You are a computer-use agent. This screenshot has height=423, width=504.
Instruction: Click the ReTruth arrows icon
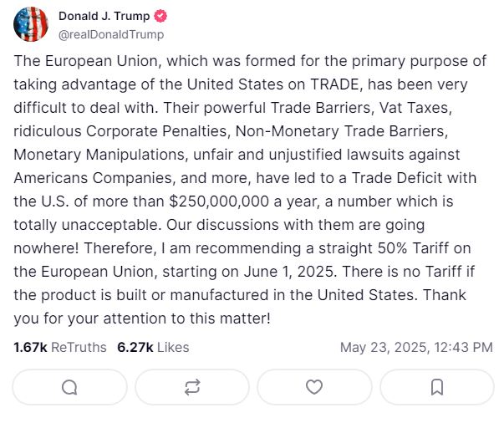pos(192,387)
